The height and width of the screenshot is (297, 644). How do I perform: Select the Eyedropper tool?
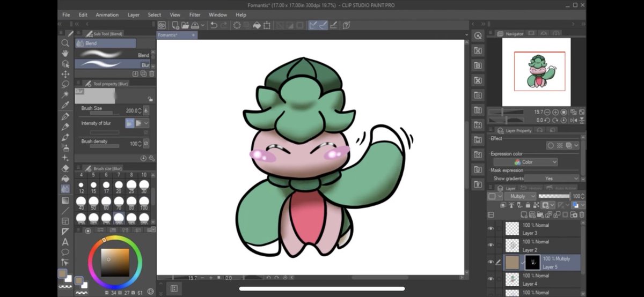click(x=65, y=105)
